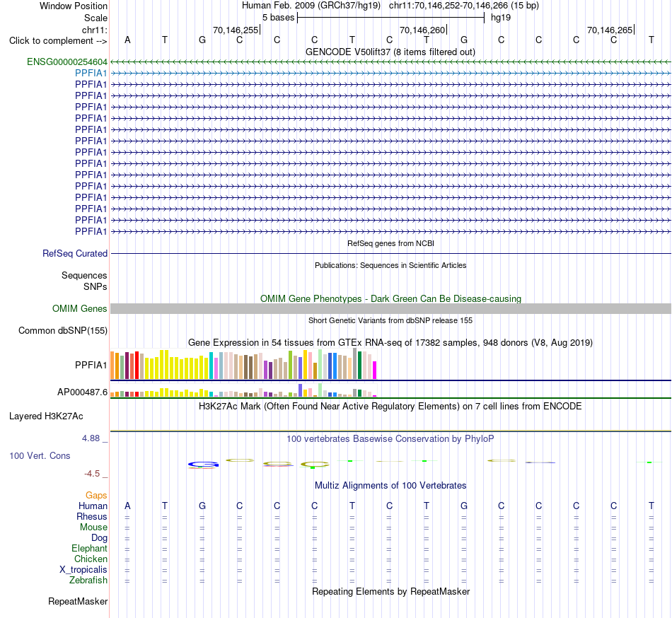Open the OMIM Gene Phenotypes track title

390,298
